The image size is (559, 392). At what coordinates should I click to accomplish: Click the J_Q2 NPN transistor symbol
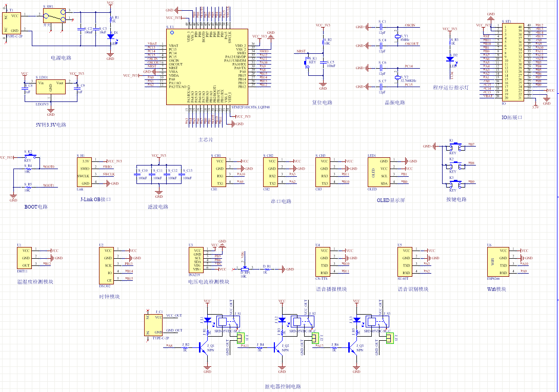[x=278, y=348]
